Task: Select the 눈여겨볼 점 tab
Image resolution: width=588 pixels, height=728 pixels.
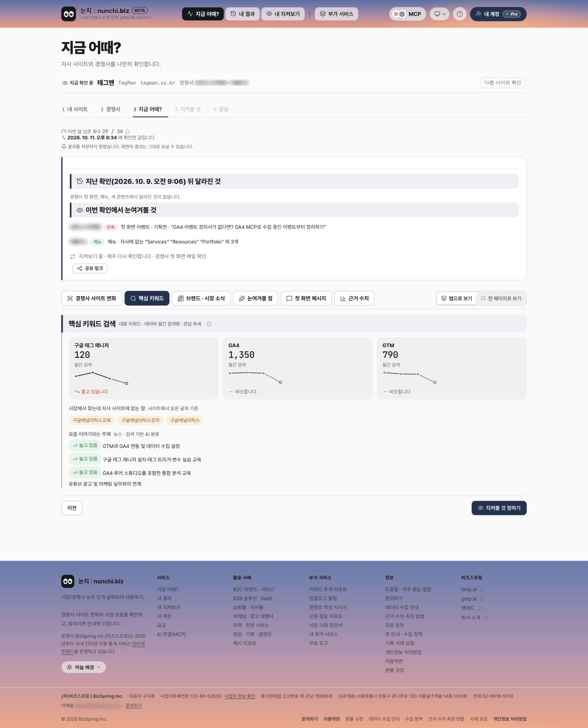Action: [255, 298]
